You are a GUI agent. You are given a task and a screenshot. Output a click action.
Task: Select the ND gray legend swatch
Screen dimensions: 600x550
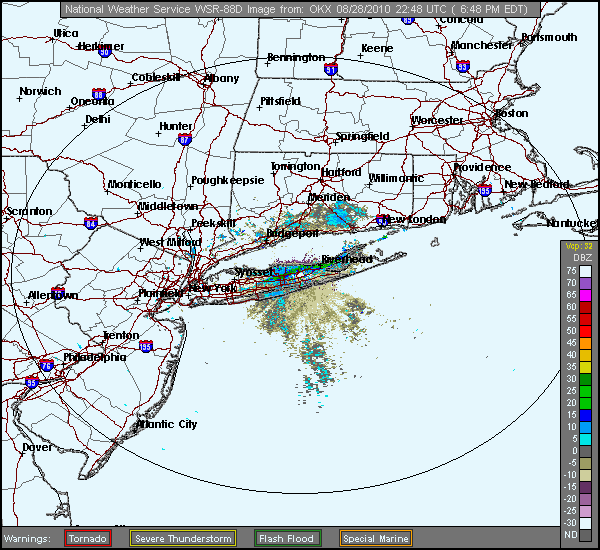click(585, 535)
